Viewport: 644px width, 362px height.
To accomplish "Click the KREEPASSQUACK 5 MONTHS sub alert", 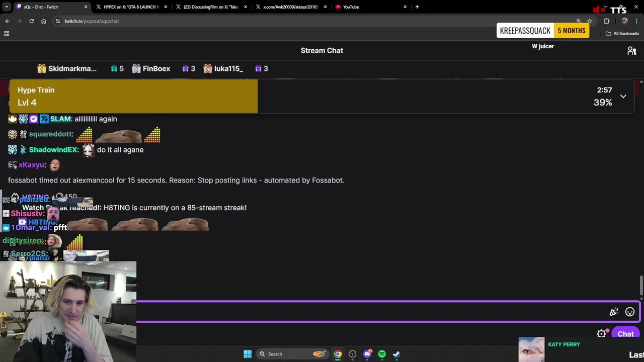I will (x=543, y=31).
